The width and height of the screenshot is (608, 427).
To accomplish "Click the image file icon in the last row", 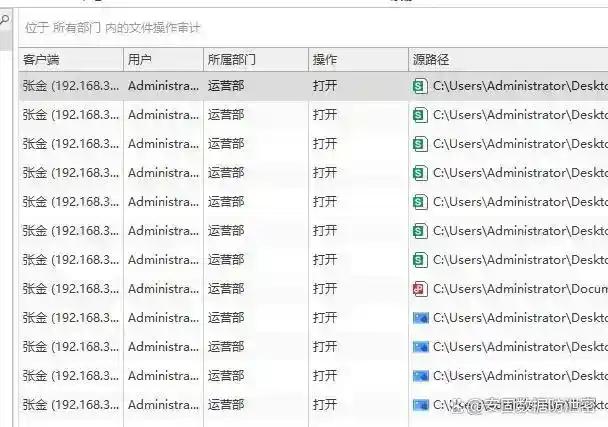I will tap(421, 405).
